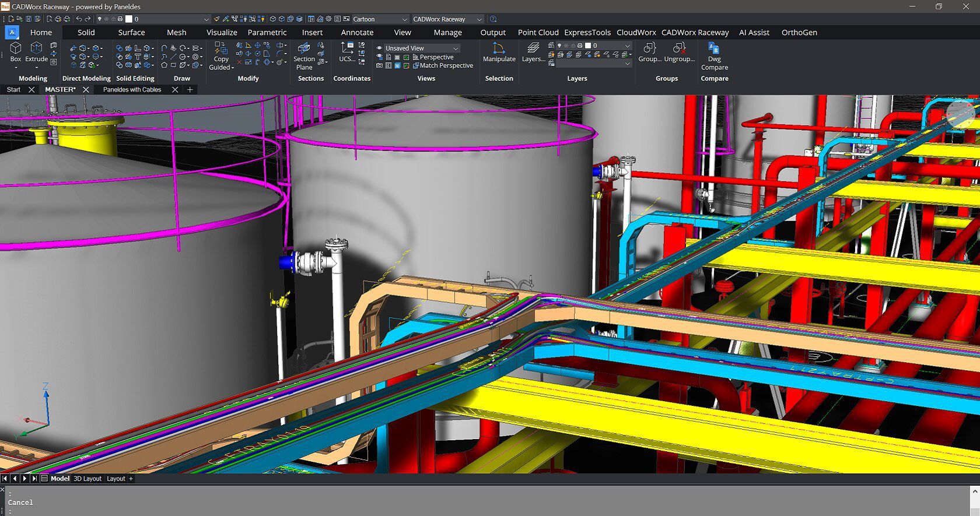Run the Dwg Compare tool
The image size is (980, 516).
715,56
